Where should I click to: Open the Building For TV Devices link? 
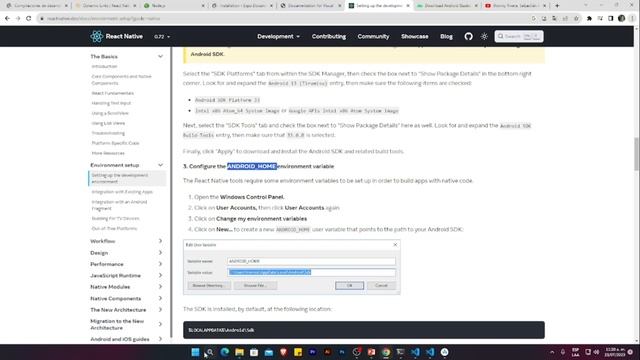pyautogui.click(x=116, y=218)
